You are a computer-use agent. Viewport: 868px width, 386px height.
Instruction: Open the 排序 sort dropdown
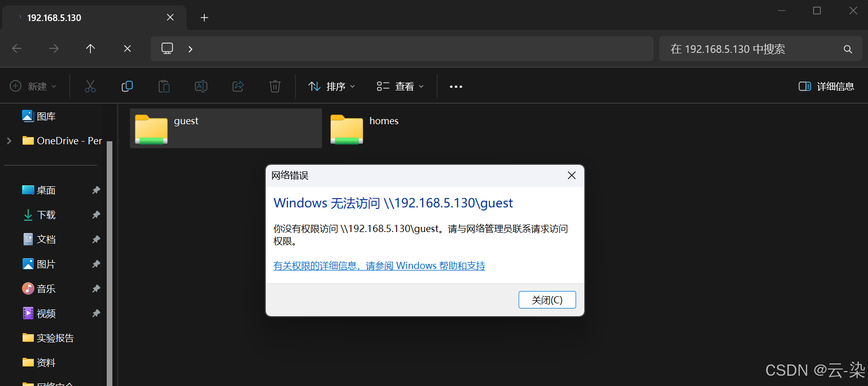(331, 86)
